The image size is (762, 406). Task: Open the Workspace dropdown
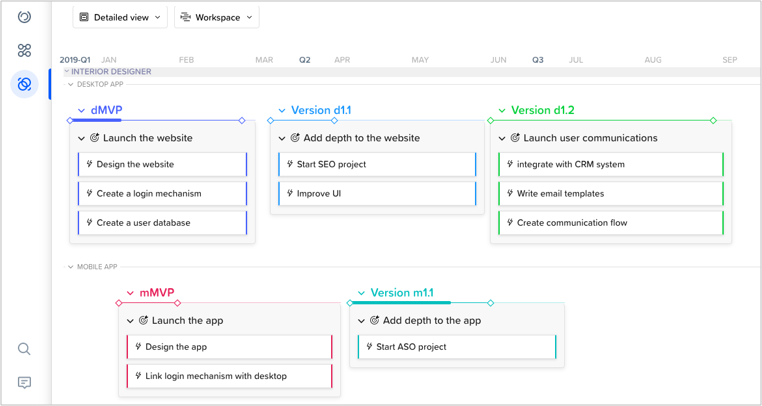click(x=216, y=17)
